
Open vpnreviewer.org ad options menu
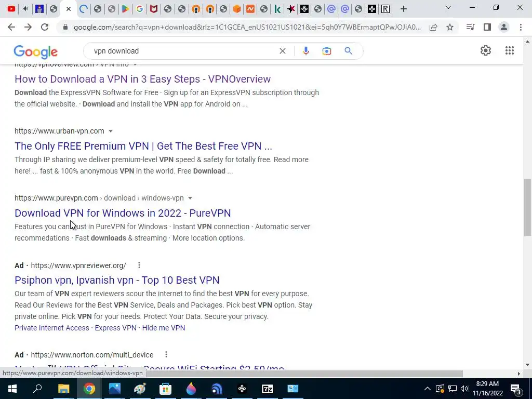pyautogui.click(x=139, y=265)
